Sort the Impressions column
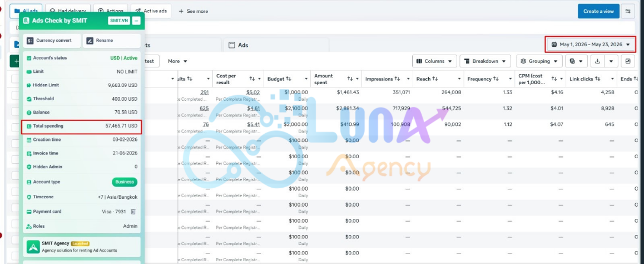The image size is (644, 264). click(397, 79)
